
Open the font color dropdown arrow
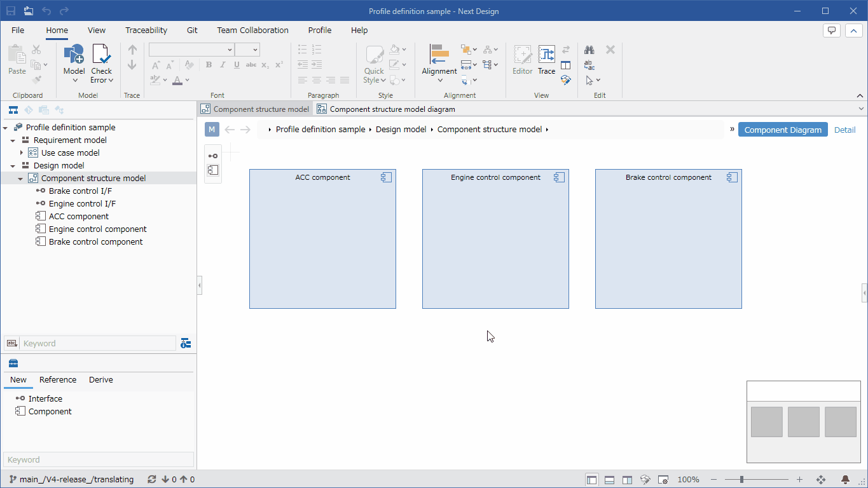[x=188, y=80]
